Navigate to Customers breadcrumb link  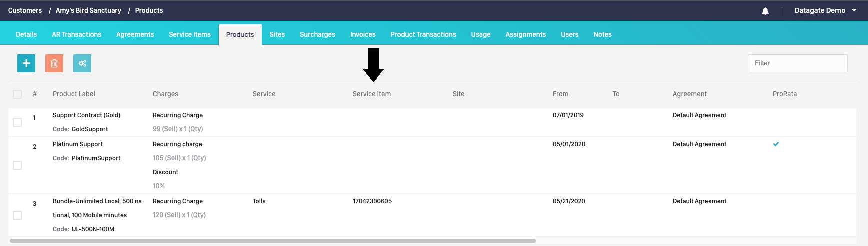25,10
